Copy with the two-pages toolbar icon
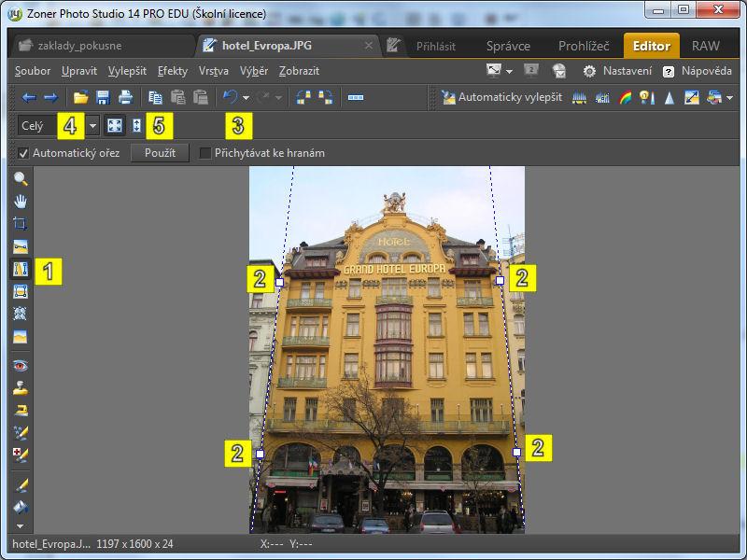This screenshot has width=747, height=560. tap(155, 98)
